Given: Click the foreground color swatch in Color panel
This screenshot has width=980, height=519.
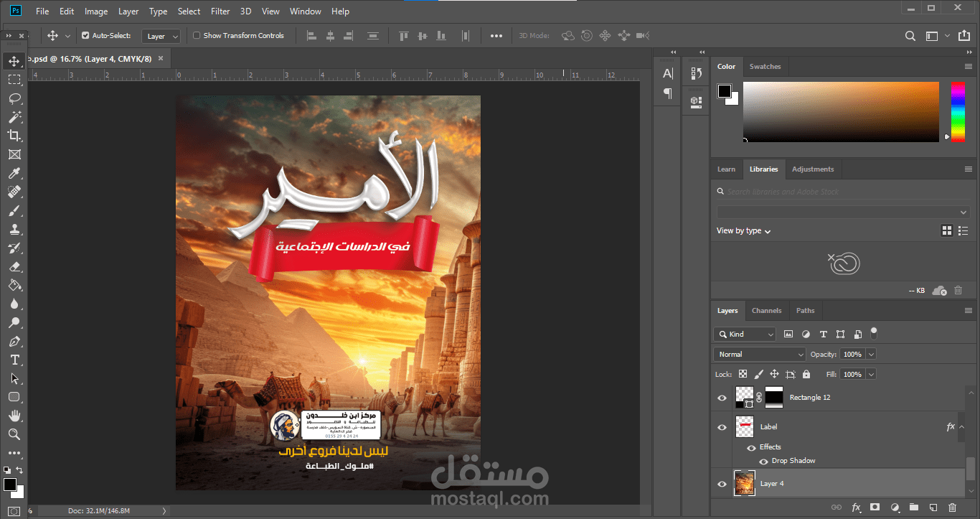Looking at the screenshot, I should [x=725, y=91].
